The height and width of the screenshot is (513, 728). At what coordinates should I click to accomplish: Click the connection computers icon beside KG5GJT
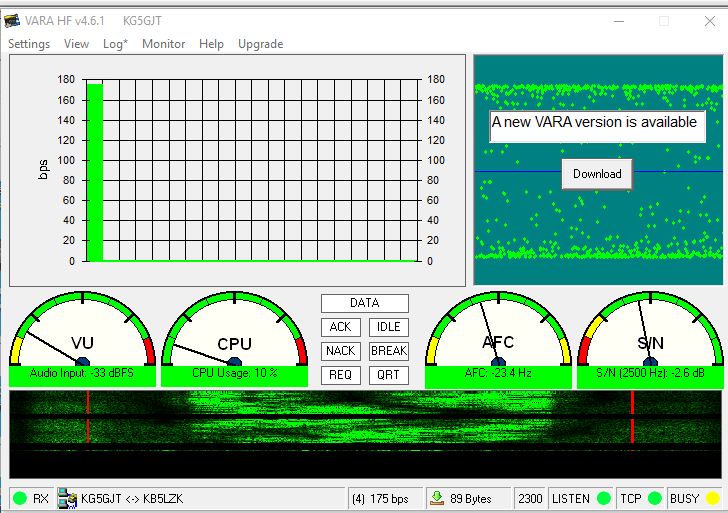[x=67, y=499]
